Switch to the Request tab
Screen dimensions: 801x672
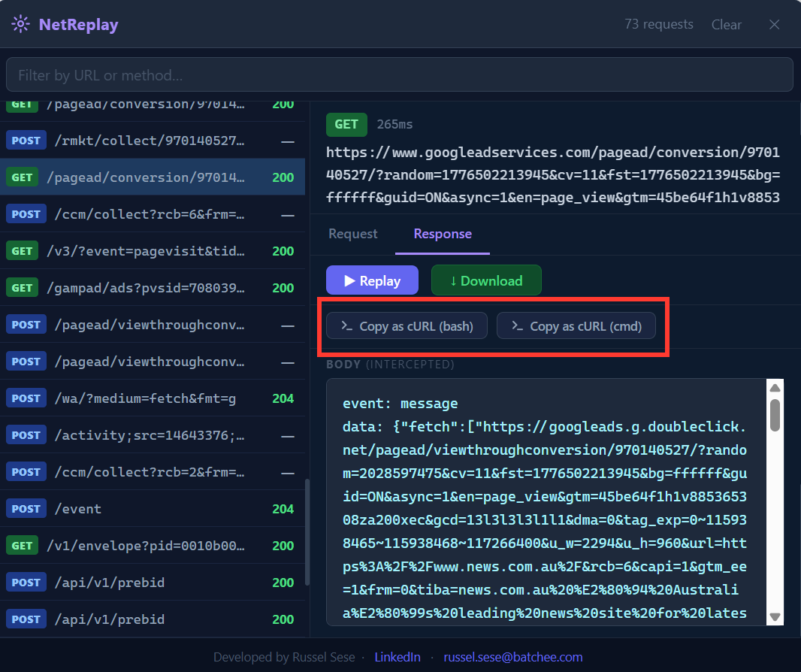352,234
